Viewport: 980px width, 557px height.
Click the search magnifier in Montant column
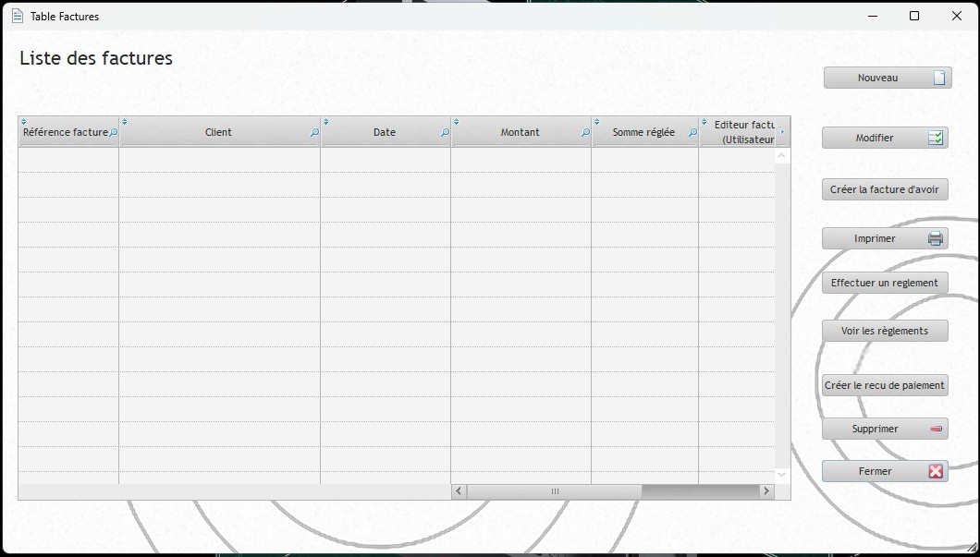click(585, 133)
